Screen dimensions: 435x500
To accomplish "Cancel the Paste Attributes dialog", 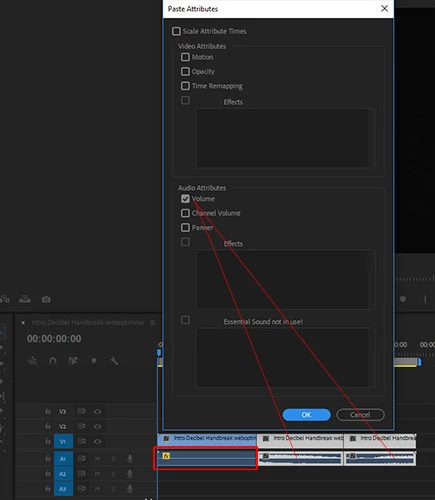I will pos(360,415).
